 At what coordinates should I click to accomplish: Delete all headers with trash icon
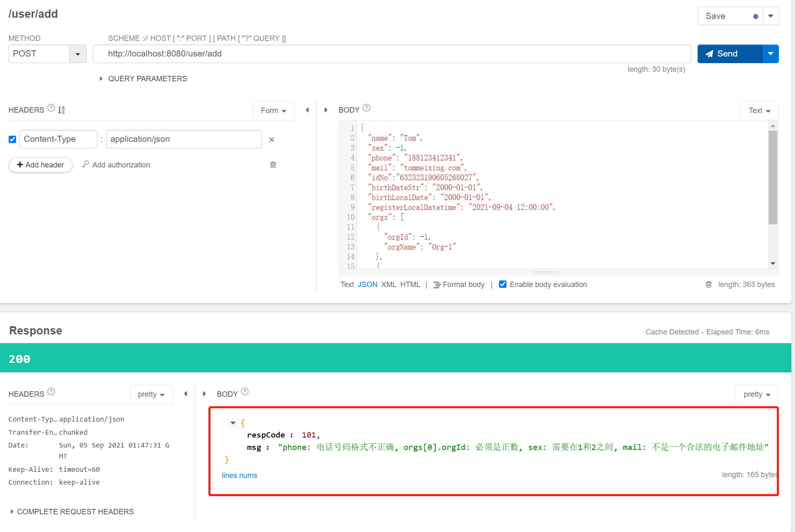pyautogui.click(x=273, y=165)
